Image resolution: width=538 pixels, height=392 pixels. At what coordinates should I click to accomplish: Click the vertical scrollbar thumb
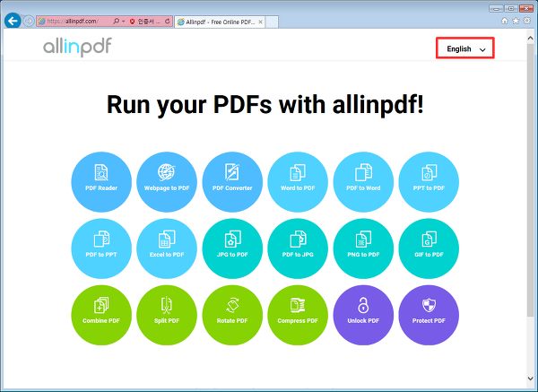pyautogui.click(x=530, y=180)
